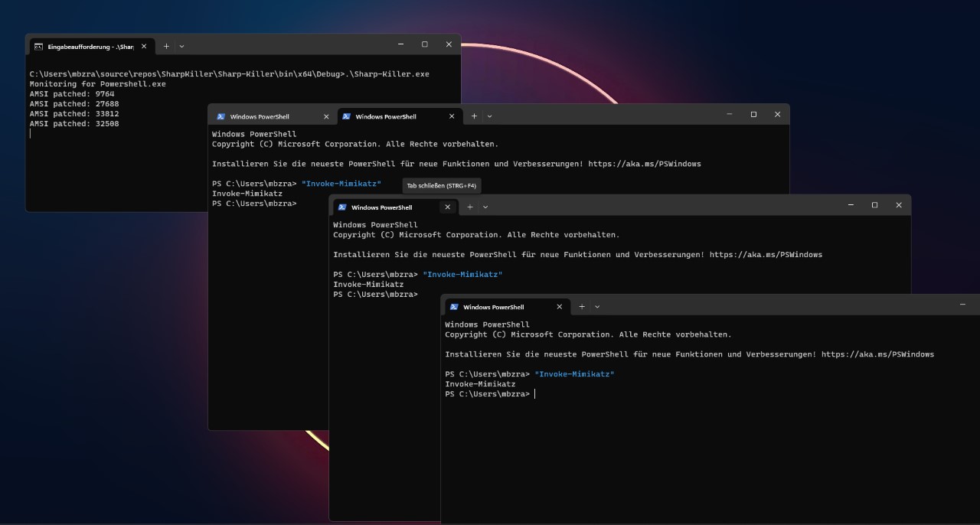The image size is (980, 525).
Task: Open the aka.ms/PSWindows link in the two-tab PowerShell window
Action: [x=645, y=164]
